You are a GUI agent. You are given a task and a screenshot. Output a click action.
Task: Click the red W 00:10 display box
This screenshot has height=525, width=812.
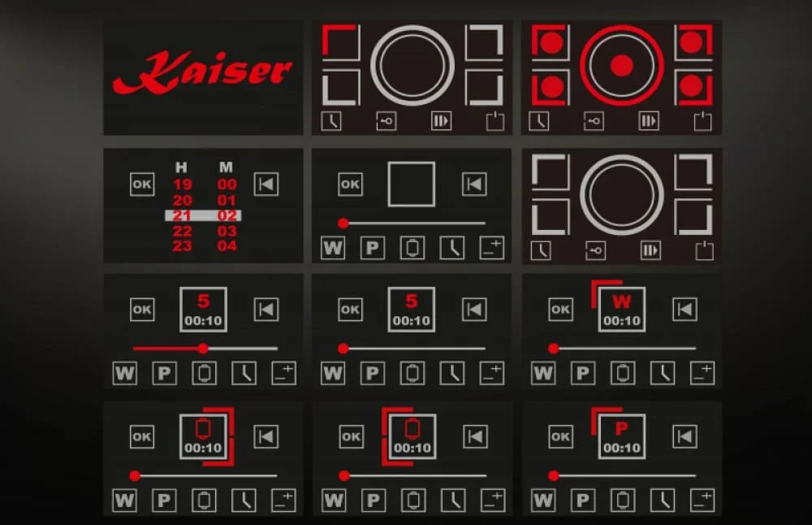[x=622, y=310]
